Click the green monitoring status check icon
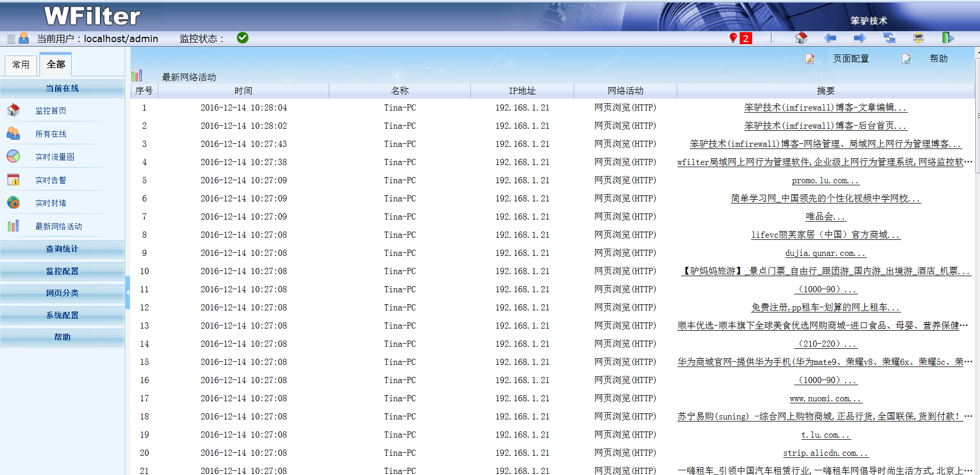The image size is (980, 475). pos(242,38)
